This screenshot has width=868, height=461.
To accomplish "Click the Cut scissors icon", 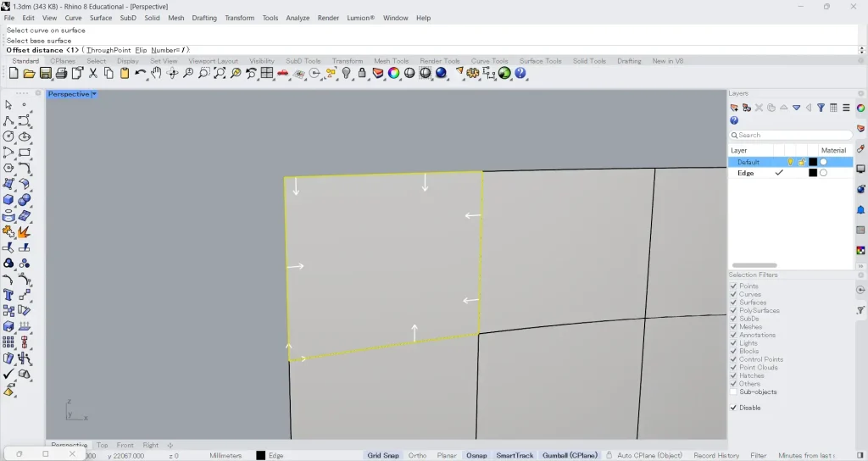I will click(x=93, y=73).
